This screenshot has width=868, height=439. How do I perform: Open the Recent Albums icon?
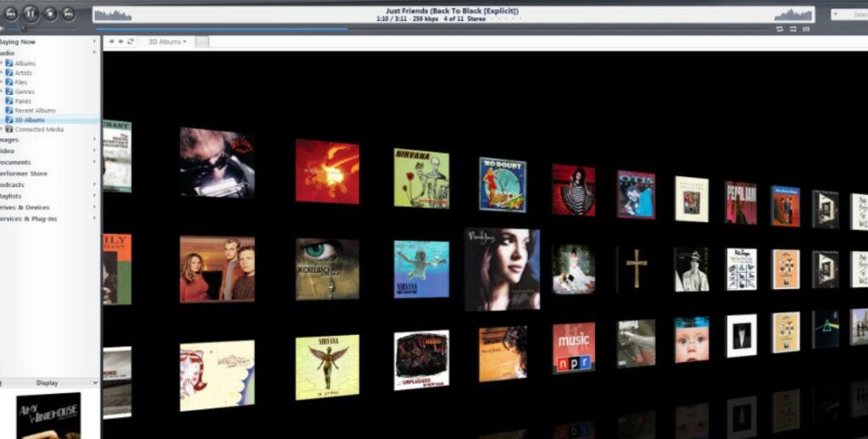(x=8, y=110)
